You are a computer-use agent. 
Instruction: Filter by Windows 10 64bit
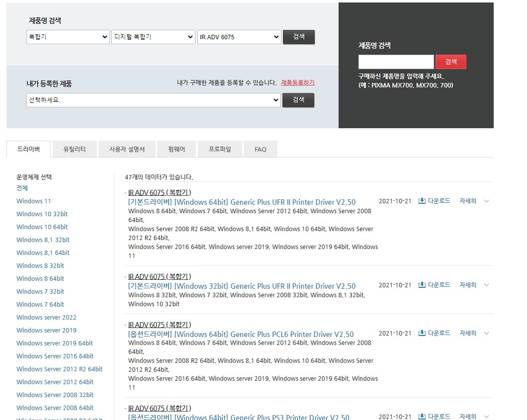tap(42, 227)
